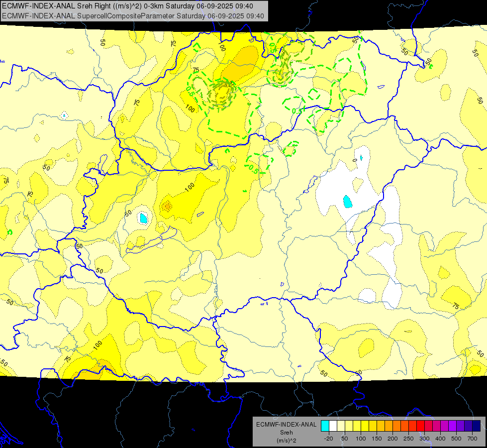Click the legend scale value 200
This screenshot has height=448, width=487.
point(392,439)
